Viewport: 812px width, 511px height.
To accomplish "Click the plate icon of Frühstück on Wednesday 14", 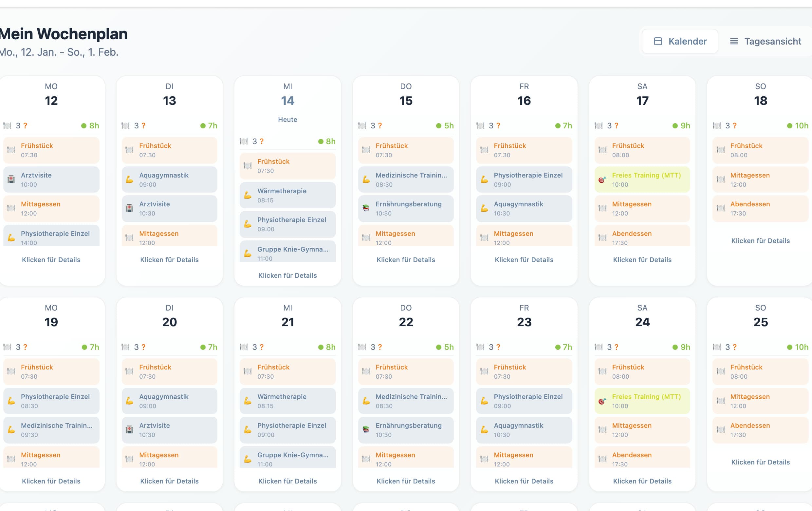I will 248,166.
